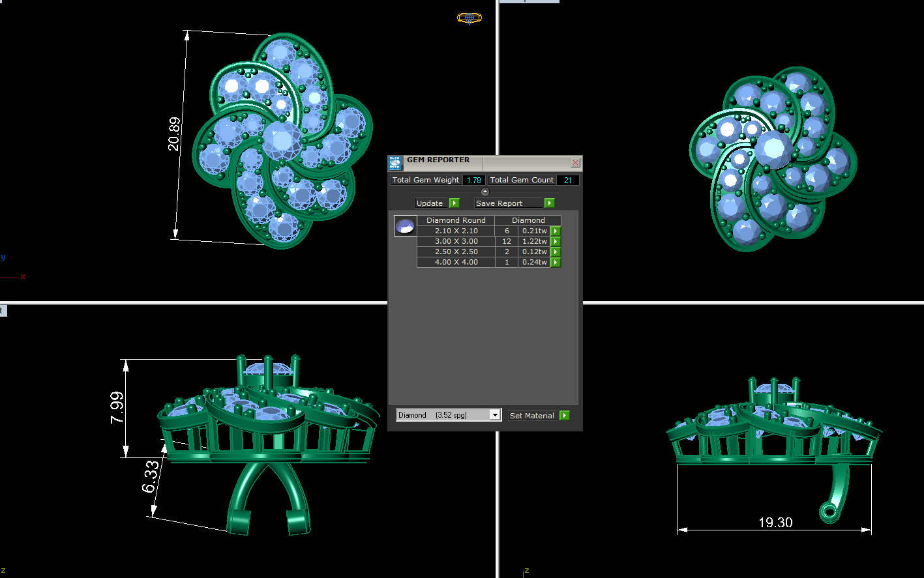Run Update with its green arrow
Viewport: 924px width, 578px height.
tap(455, 203)
